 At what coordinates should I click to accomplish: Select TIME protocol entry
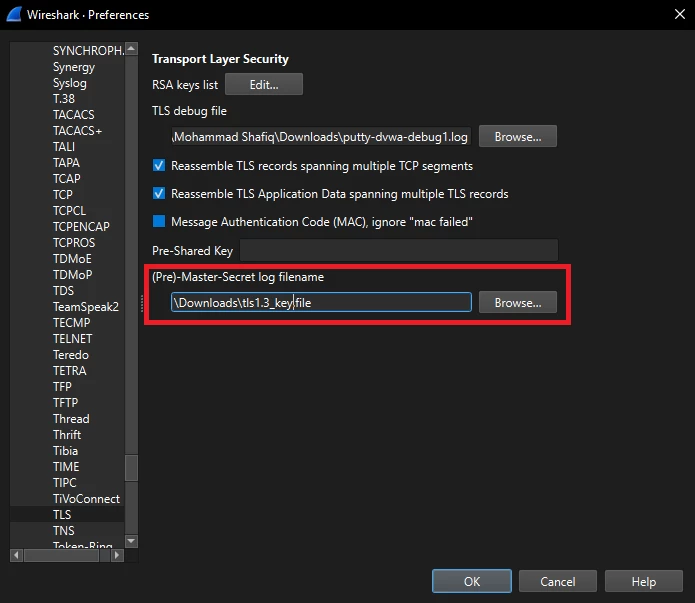pyautogui.click(x=66, y=467)
